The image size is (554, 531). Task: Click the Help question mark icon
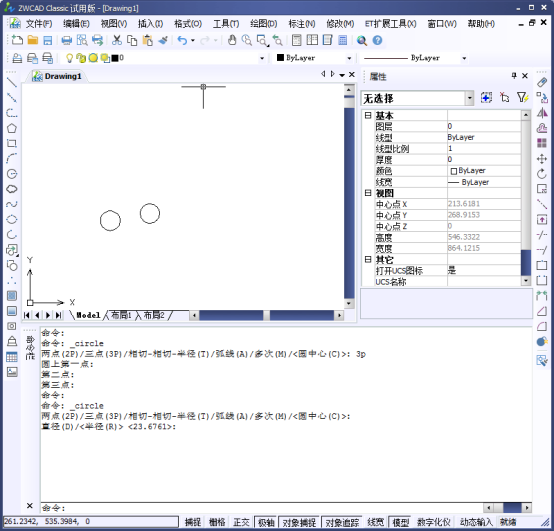[377, 40]
